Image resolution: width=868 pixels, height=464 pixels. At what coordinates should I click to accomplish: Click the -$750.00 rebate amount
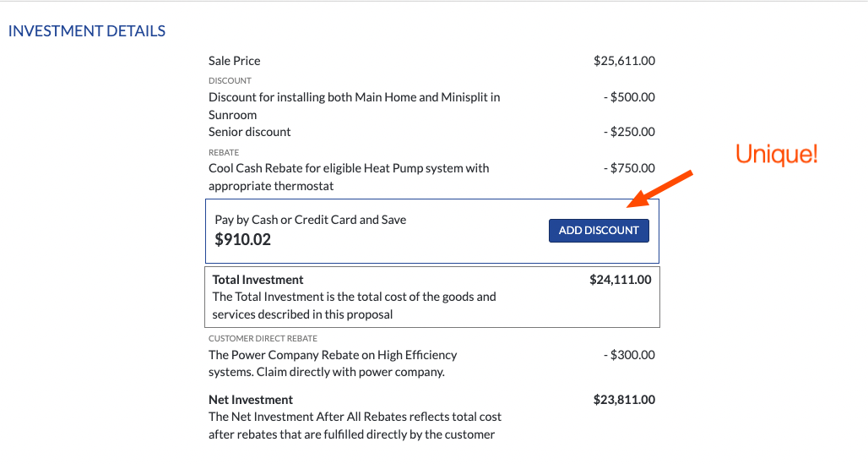(x=629, y=168)
